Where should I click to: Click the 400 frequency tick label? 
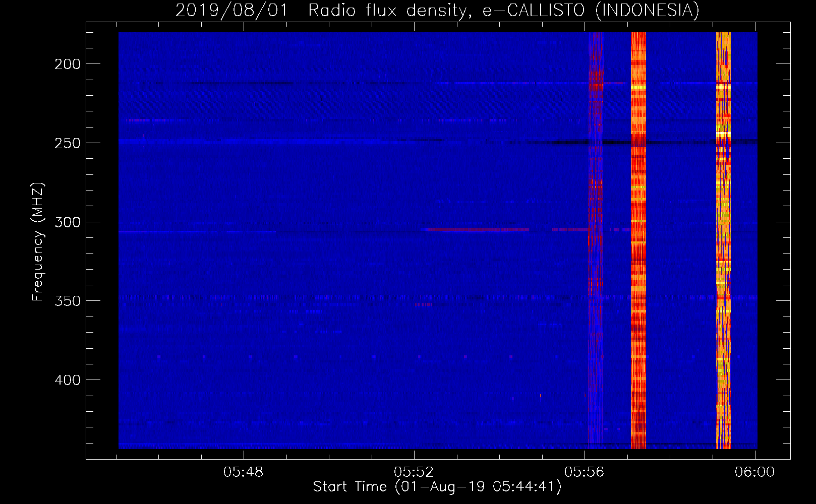click(68, 380)
